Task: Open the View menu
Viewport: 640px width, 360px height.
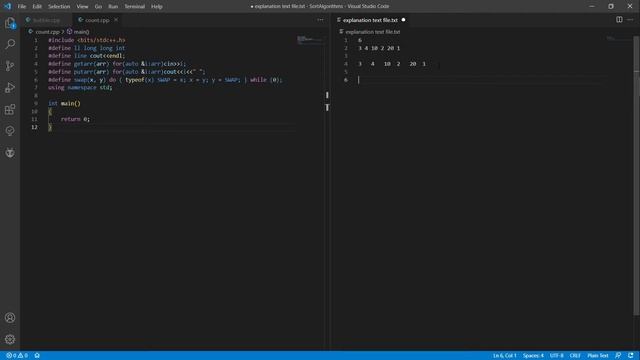Action: tap(82, 7)
